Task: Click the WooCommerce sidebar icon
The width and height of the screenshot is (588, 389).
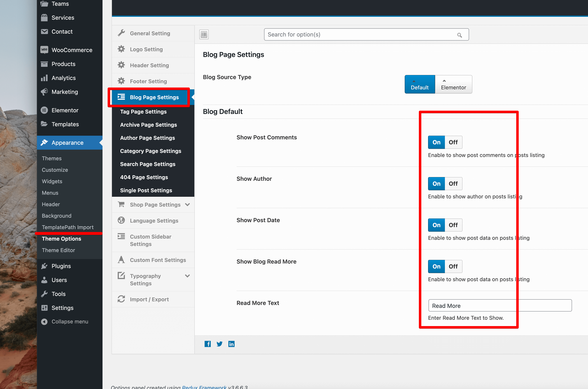Action: (x=44, y=50)
